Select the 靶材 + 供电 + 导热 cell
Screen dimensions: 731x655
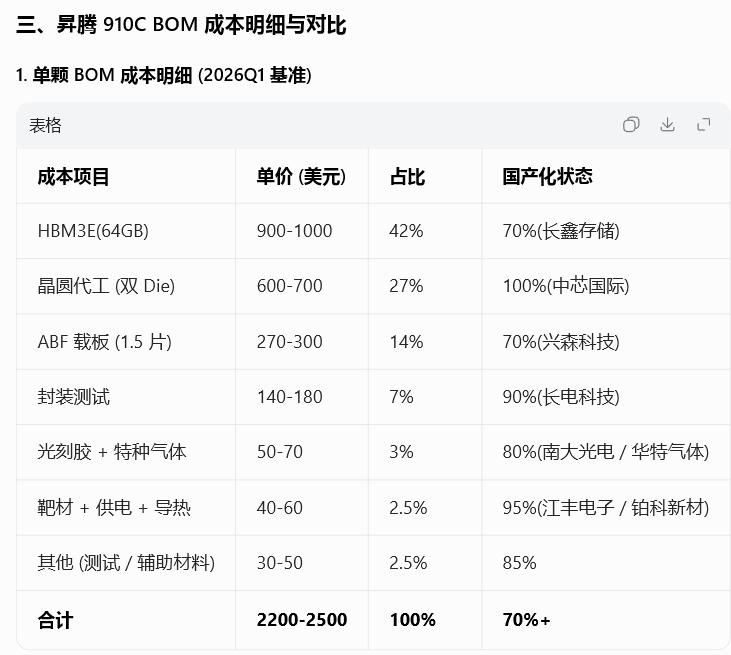114,508
